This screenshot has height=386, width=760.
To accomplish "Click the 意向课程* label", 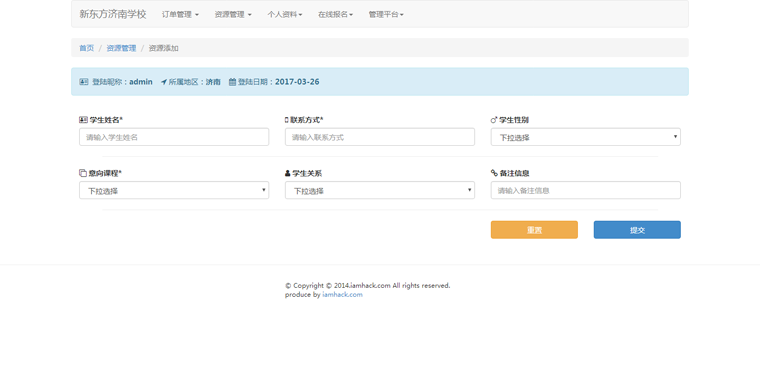I will (x=105, y=173).
